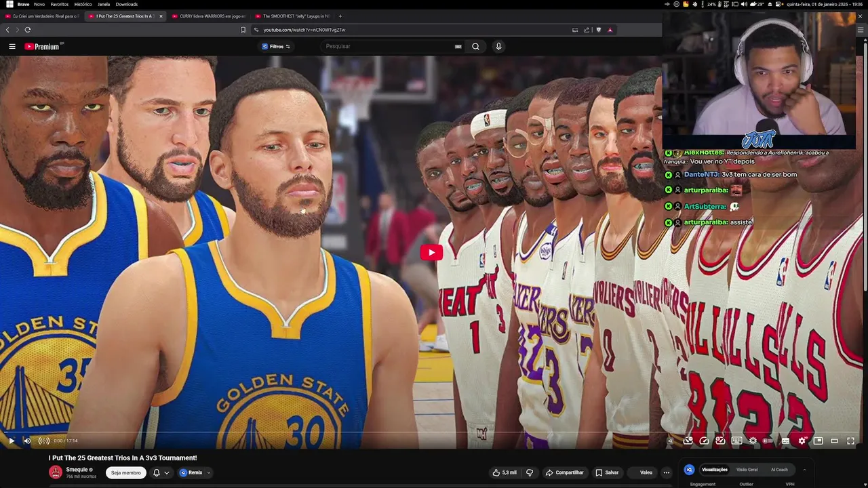Viewport: 868px width, 488px height.
Task: Select the Visão Geral tab
Action: pyautogui.click(x=747, y=470)
